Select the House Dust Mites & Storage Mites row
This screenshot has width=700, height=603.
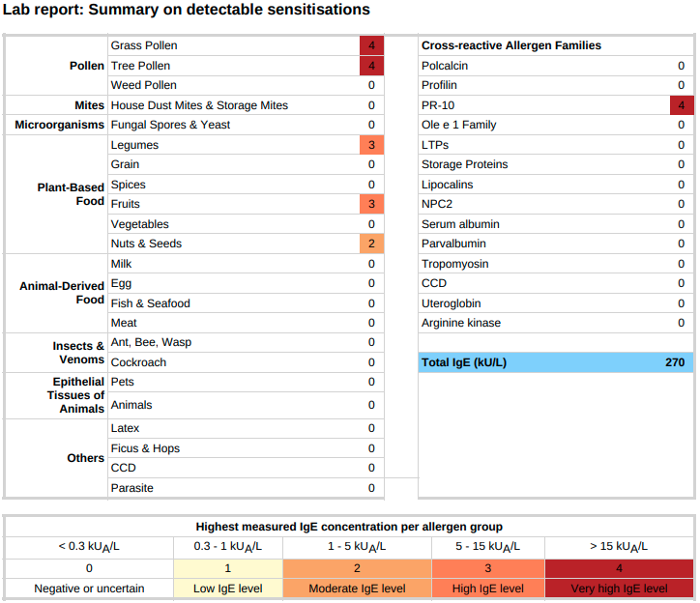(199, 105)
